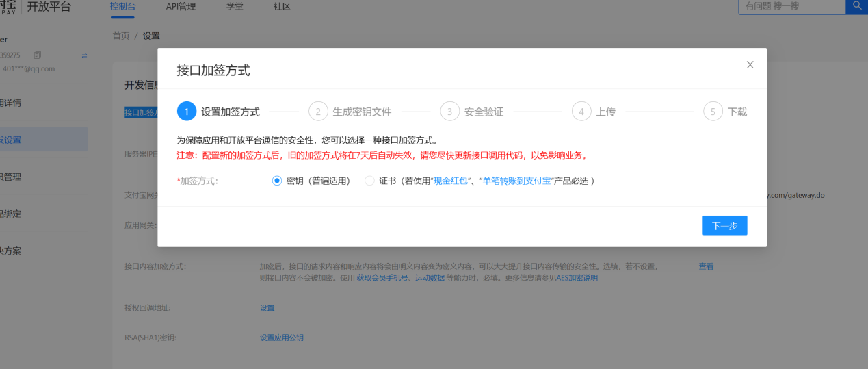This screenshot has width=868, height=369.
Task: Open the 社区 tab
Action: click(282, 7)
